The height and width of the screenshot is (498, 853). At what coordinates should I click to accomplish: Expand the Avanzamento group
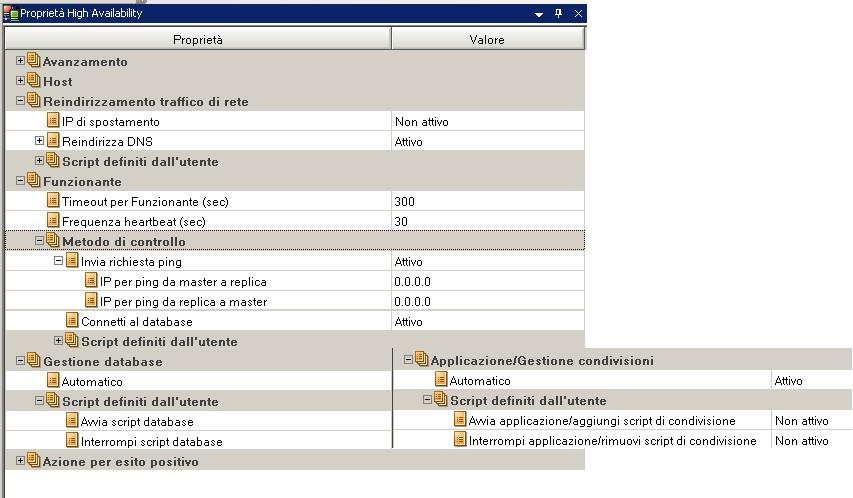(20, 60)
